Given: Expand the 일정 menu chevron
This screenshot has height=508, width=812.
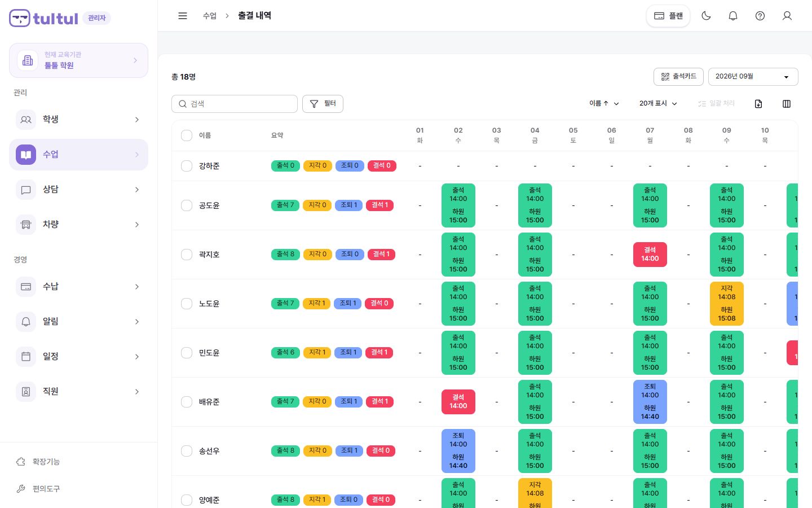Looking at the screenshot, I should [x=137, y=357].
